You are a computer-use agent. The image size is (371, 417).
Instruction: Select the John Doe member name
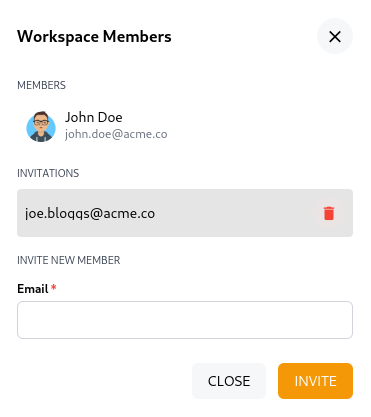pos(94,117)
